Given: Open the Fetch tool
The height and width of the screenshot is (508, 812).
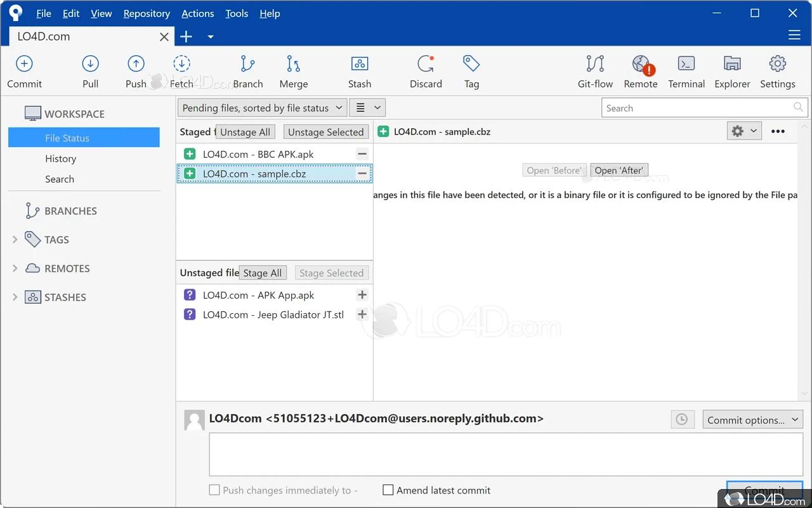Looking at the screenshot, I should coord(181,70).
